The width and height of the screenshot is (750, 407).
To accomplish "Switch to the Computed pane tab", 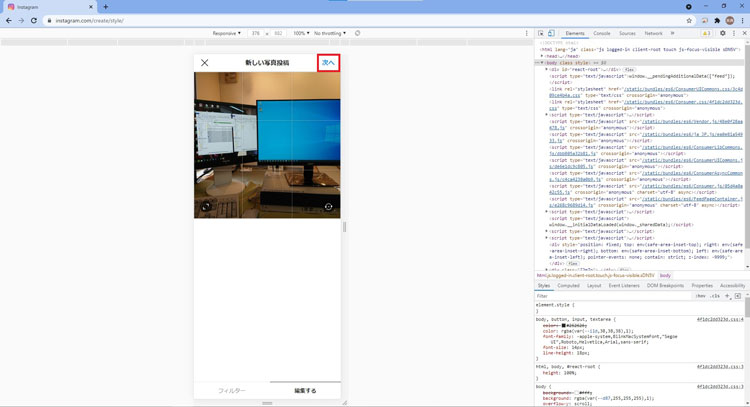I will pos(568,286).
